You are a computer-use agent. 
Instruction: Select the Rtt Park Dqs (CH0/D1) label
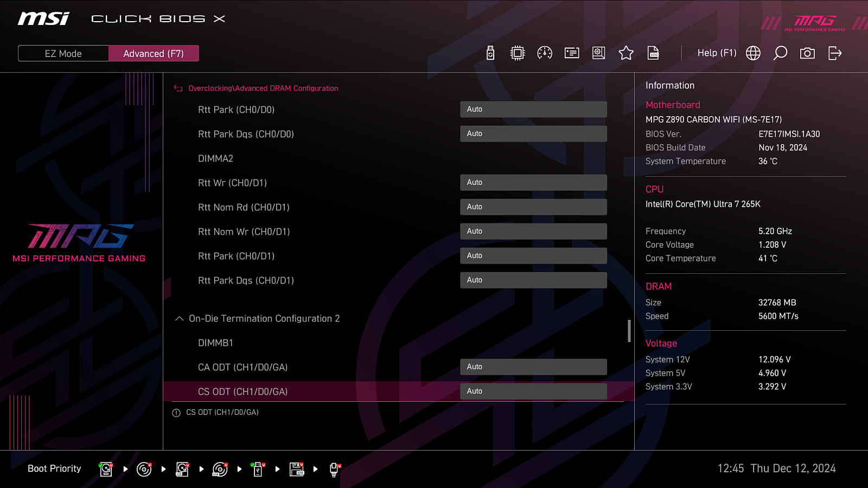pos(246,280)
